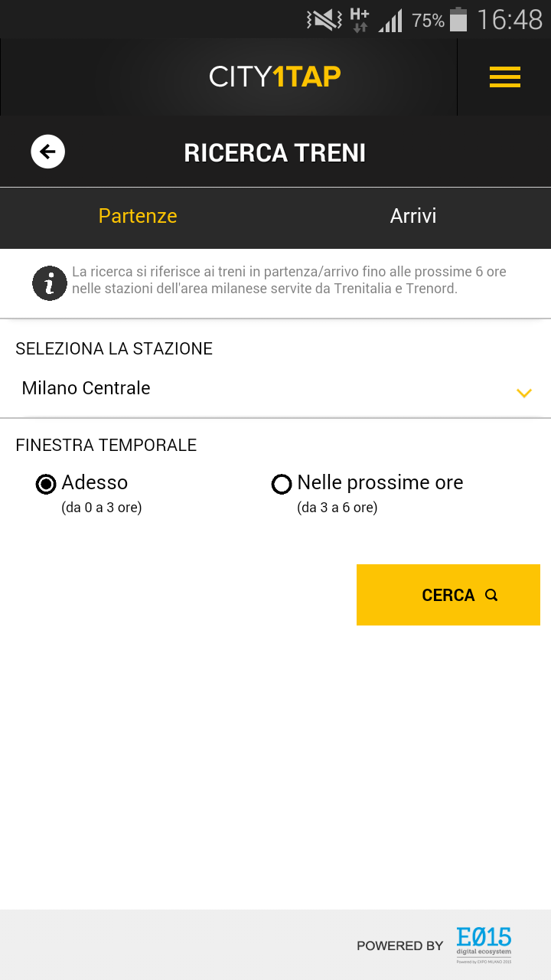This screenshot has height=980, width=551.
Task: Expand the station dropdown chevron
Action: click(523, 394)
